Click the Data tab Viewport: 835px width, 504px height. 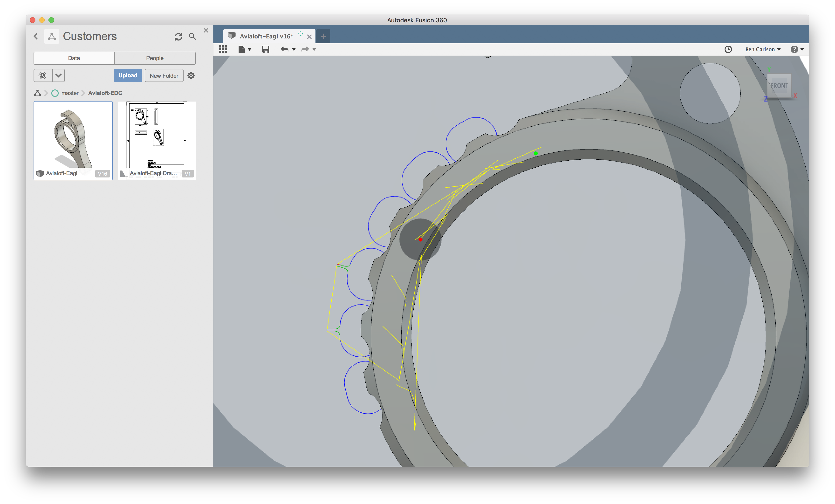(x=74, y=58)
